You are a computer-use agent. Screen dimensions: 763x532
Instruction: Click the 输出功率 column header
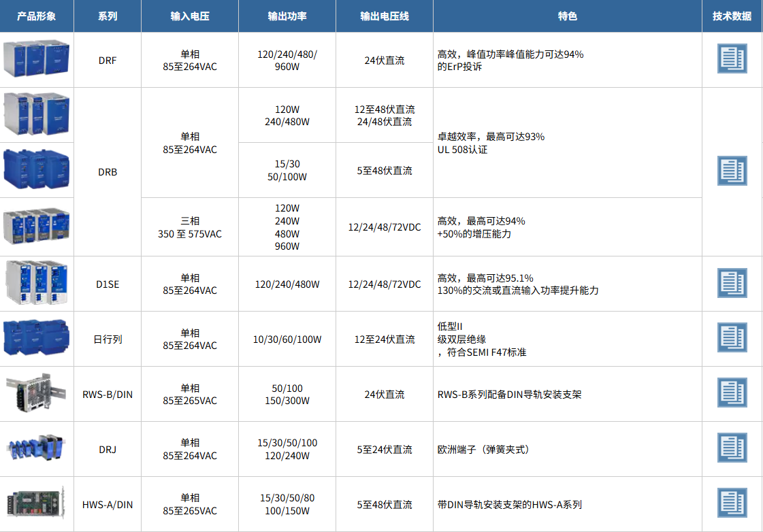pos(287,16)
